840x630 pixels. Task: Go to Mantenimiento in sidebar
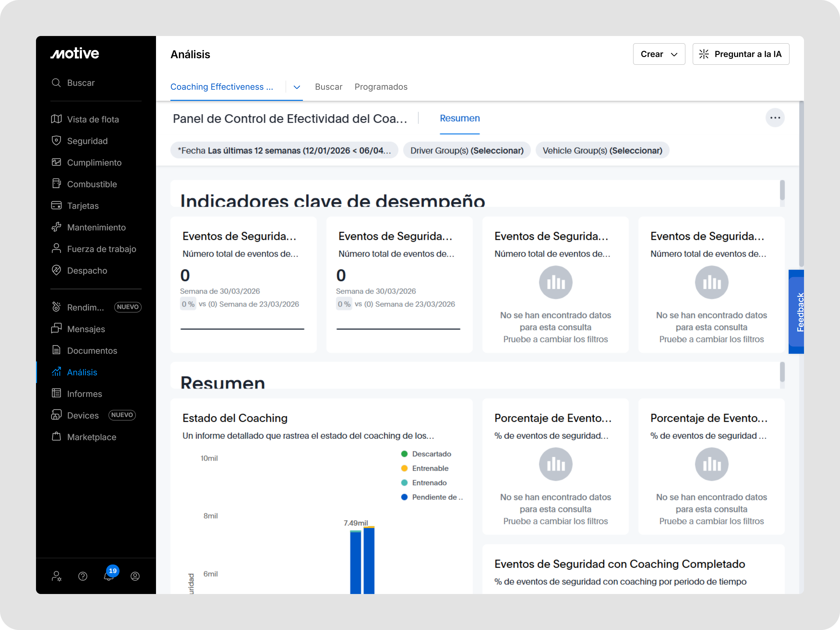click(x=96, y=227)
